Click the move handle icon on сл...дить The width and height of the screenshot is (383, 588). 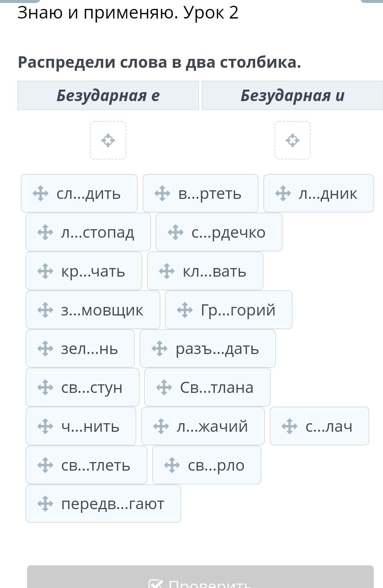coord(40,194)
